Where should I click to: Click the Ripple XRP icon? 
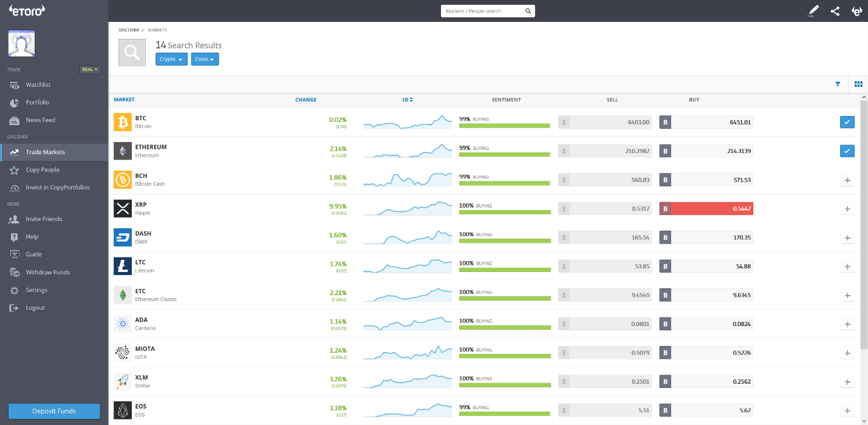coord(123,208)
